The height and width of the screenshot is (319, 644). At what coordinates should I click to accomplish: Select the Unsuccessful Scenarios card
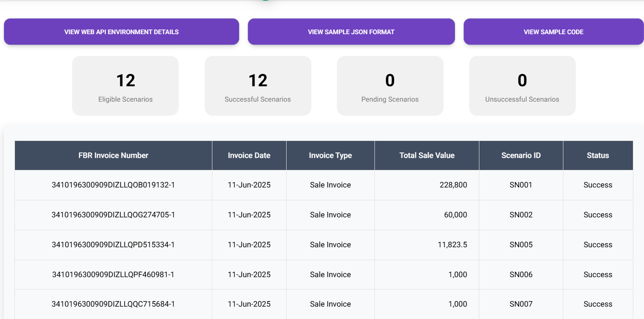coord(522,86)
